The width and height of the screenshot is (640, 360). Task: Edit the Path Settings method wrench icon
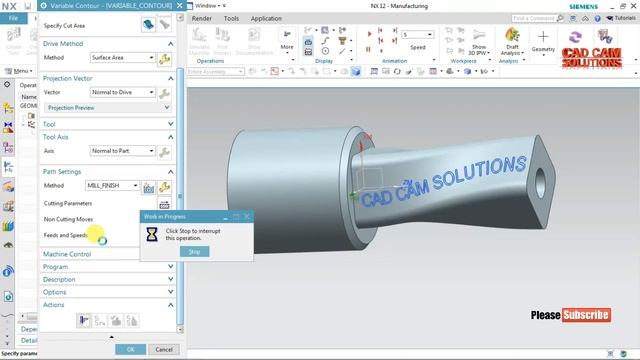[164, 187]
